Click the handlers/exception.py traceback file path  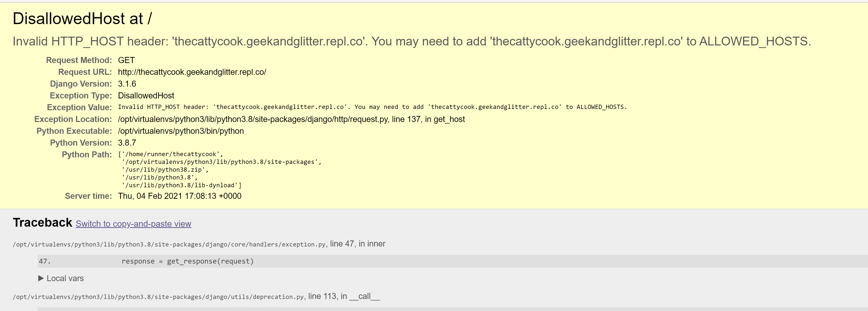tap(169, 244)
